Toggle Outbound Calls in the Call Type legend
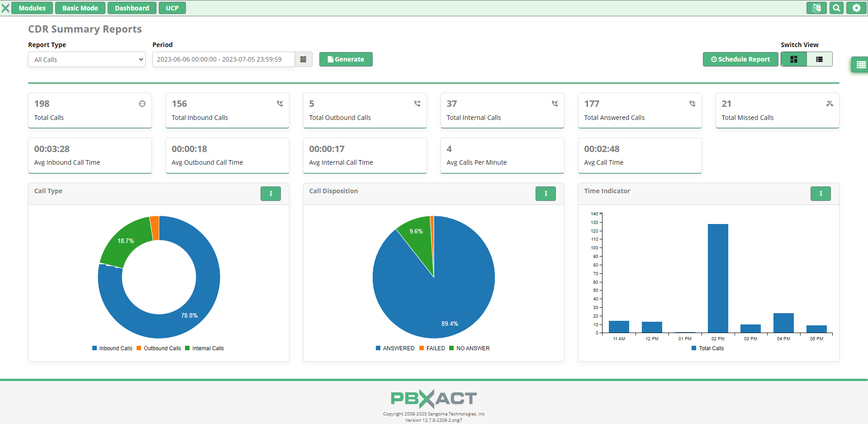This screenshot has width=868, height=424. point(159,348)
